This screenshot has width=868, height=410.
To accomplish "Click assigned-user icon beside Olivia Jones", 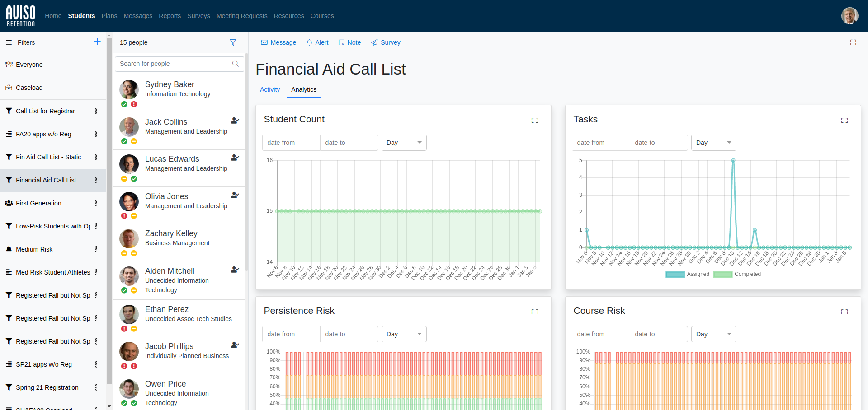I will click(235, 195).
